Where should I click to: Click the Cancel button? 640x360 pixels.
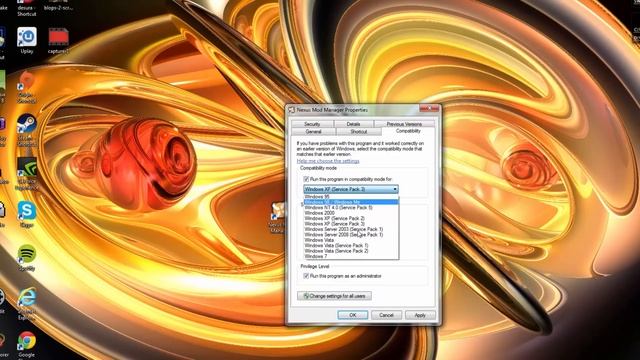386,315
